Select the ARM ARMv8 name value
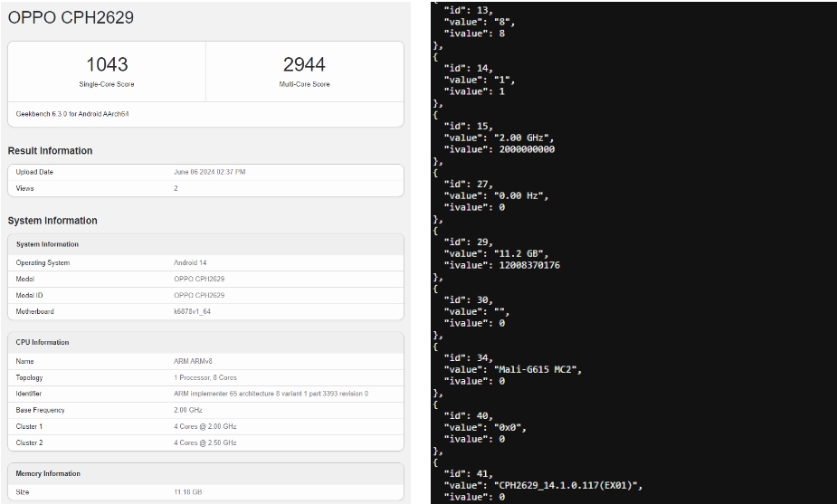This screenshot has width=837, height=504. pyautogui.click(x=193, y=361)
